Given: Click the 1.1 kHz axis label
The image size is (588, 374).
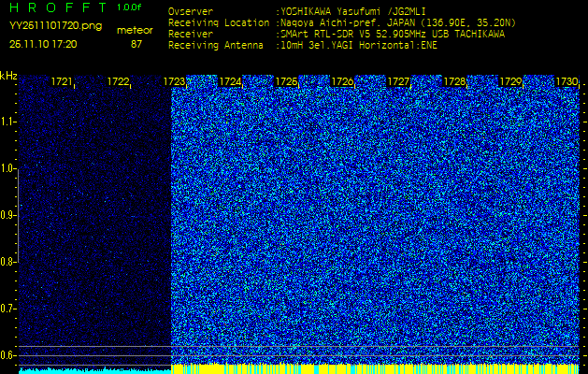Looking at the screenshot, I should click(x=8, y=122).
